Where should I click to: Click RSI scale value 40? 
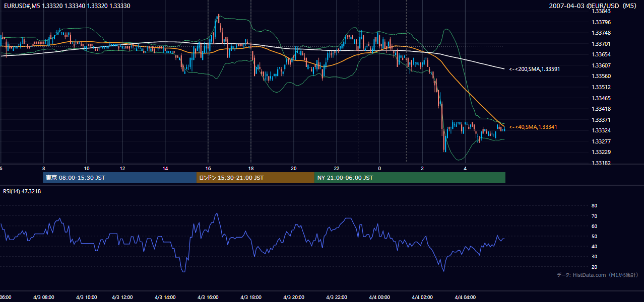pos(594,247)
